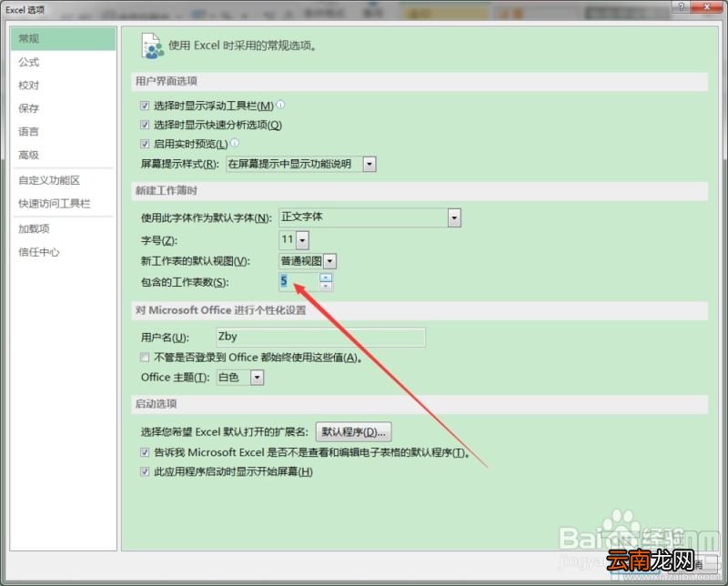Switch to the 保存 category
This screenshot has width=728, height=586.
(x=63, y=108)
